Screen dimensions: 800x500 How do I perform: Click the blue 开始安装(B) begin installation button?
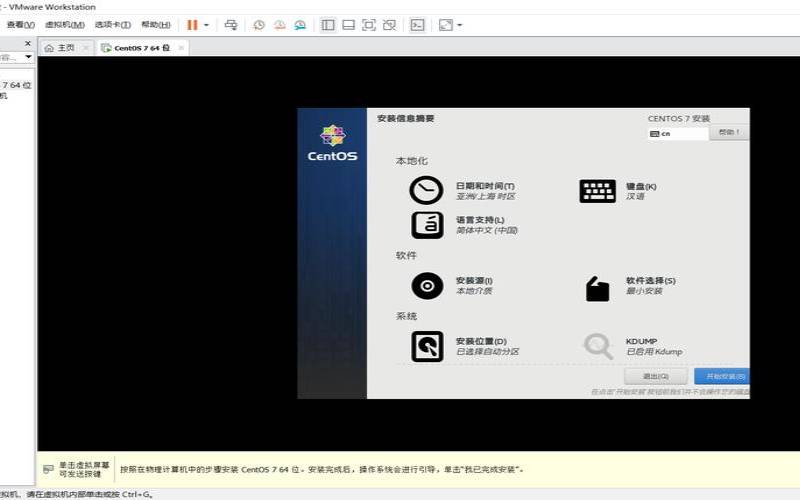[x=722, y=377]
